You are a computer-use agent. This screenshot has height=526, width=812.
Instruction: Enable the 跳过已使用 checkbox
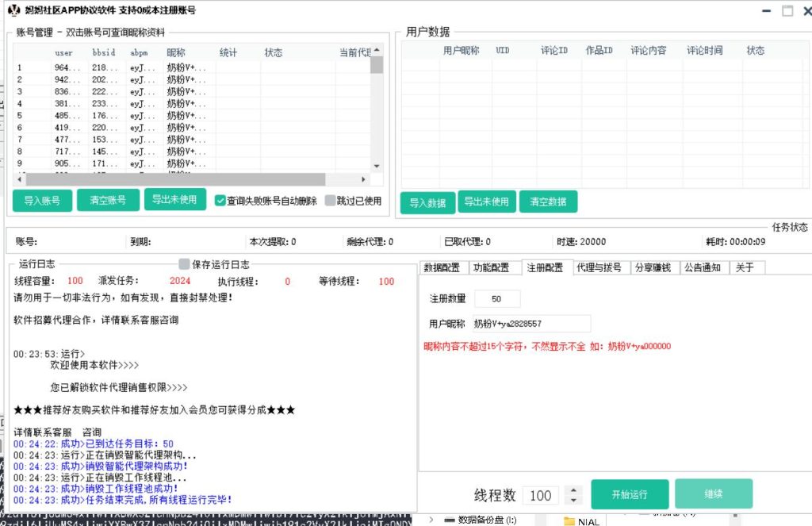[330, 200]
